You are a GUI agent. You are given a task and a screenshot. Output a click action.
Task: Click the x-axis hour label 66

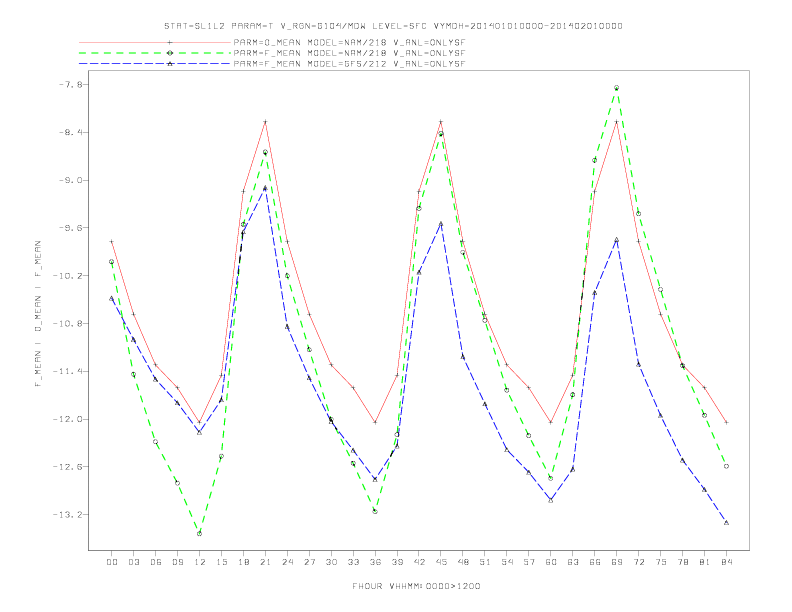tap(595, 562)
